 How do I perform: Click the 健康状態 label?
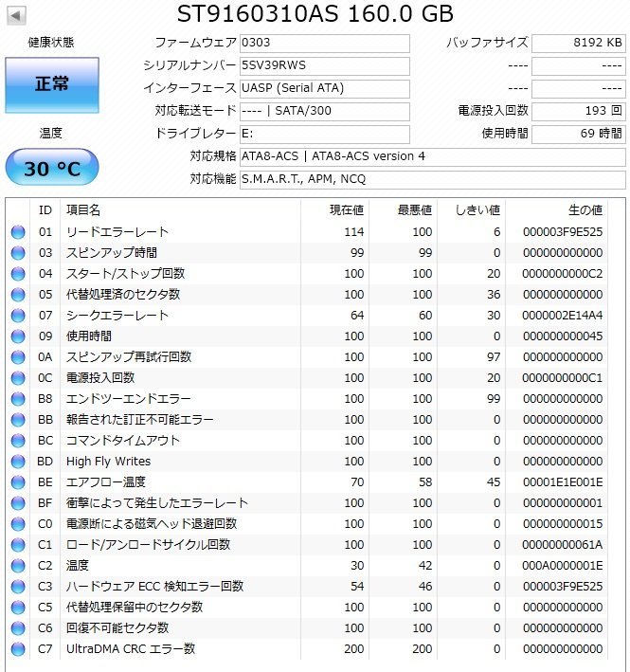pos(51,42)
